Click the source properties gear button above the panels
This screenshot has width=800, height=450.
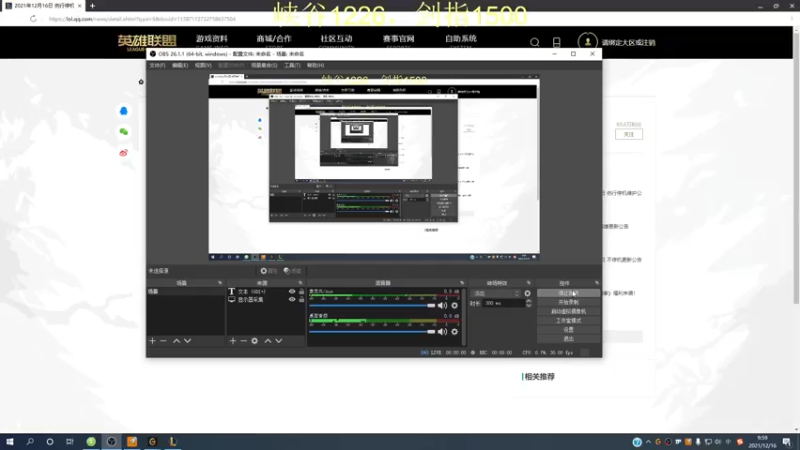pos(269,271)
